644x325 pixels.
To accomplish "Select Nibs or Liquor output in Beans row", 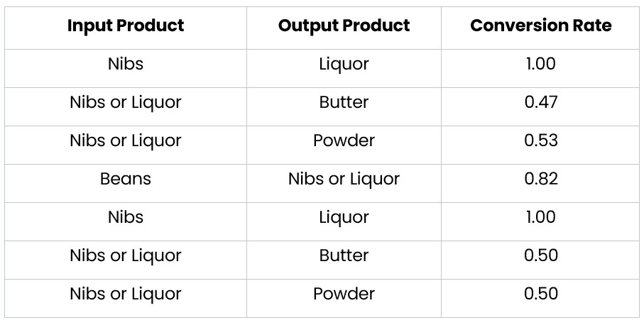I will [x=344, y=179].
